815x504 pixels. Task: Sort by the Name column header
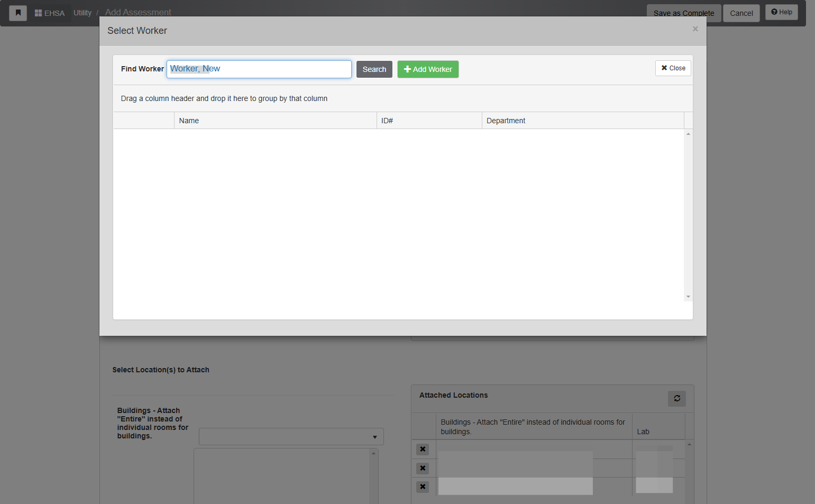[x=275, y=121]
